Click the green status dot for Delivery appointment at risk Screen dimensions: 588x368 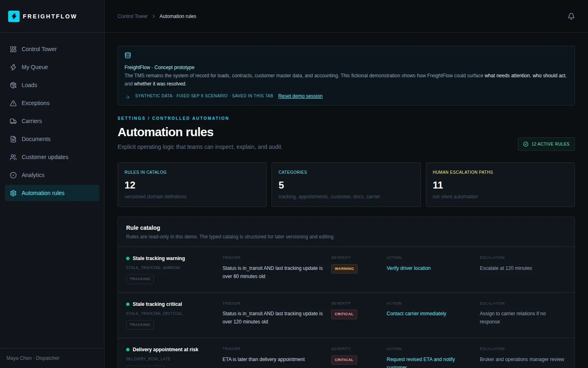click(128, 350)
